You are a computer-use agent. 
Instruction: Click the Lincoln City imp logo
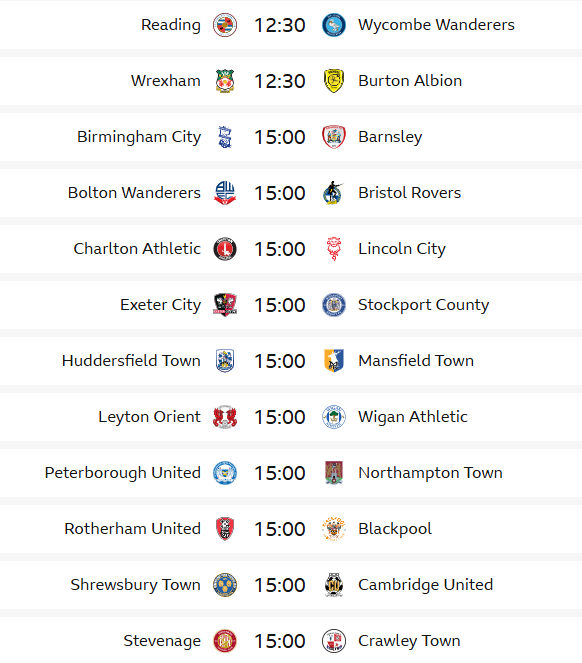click(x=334, y=249)
